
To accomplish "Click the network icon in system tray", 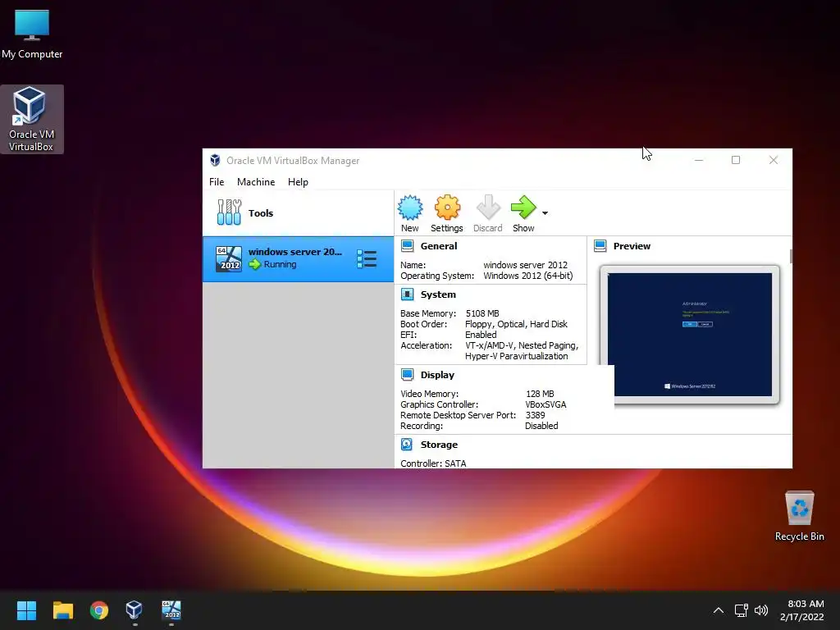I will coord(741,610).
